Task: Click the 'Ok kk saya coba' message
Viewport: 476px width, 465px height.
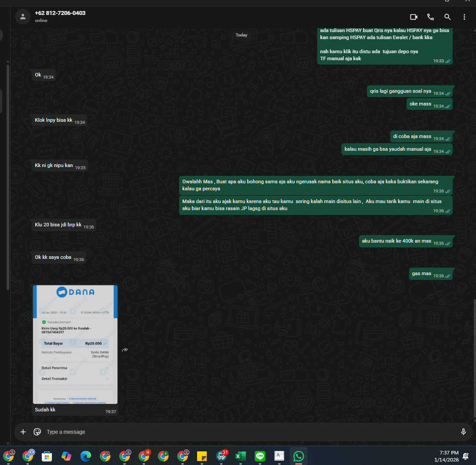Action: tap(59, 257)
